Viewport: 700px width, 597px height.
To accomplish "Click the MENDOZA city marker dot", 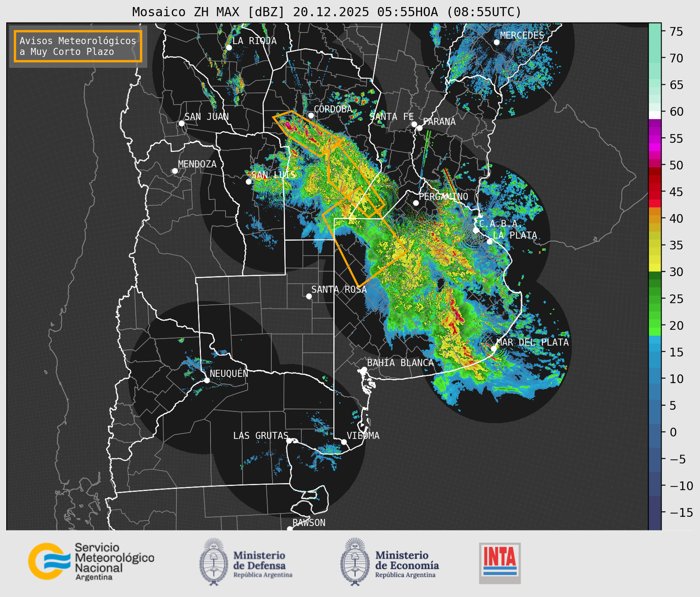I will pyautogui.click(x=175, y=171).
